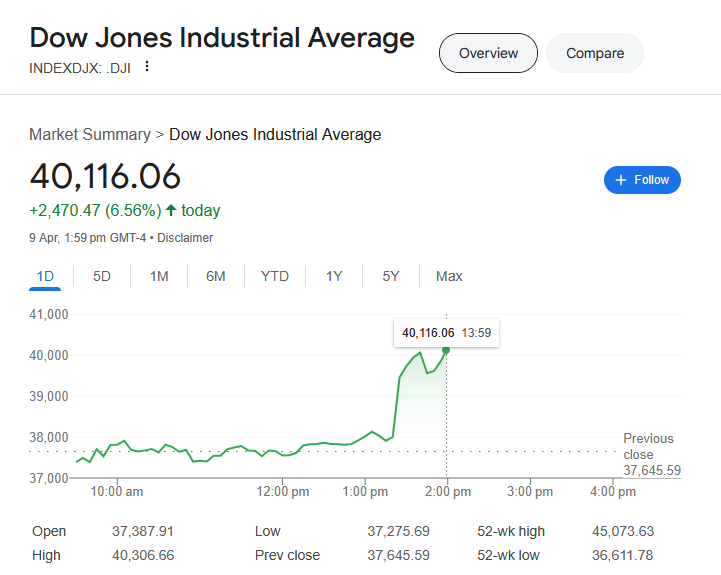This screenshot has width=721, height=575.
Task: Click the 40,116.06 chart tooltip
Action: point(446,333)
